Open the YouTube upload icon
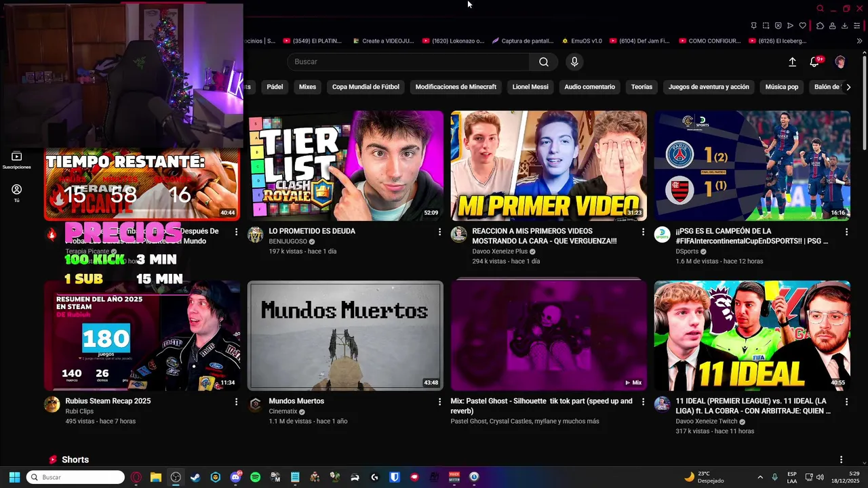 click(792, 62)
